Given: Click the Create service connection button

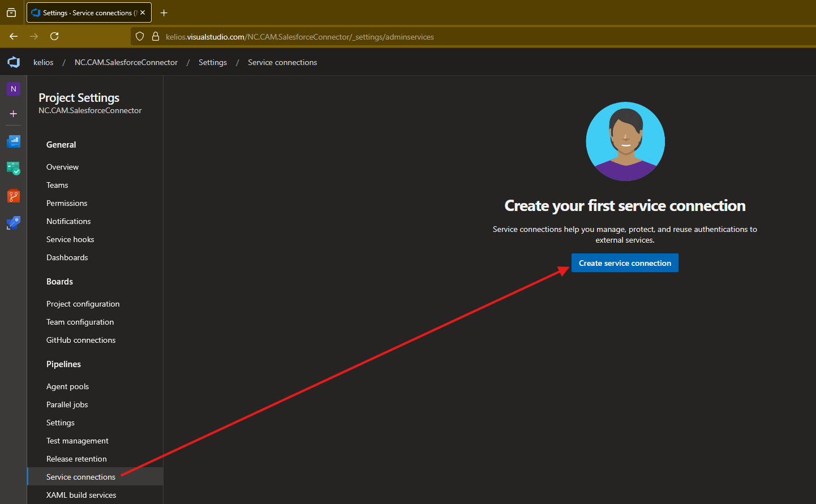Looking at the screenshot, I should 625,263.
